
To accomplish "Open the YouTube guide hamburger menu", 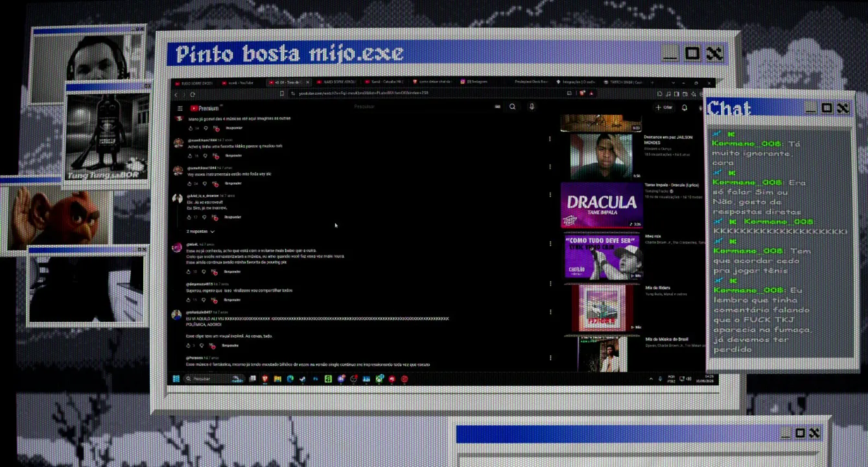I will click(x=180, y=108).
